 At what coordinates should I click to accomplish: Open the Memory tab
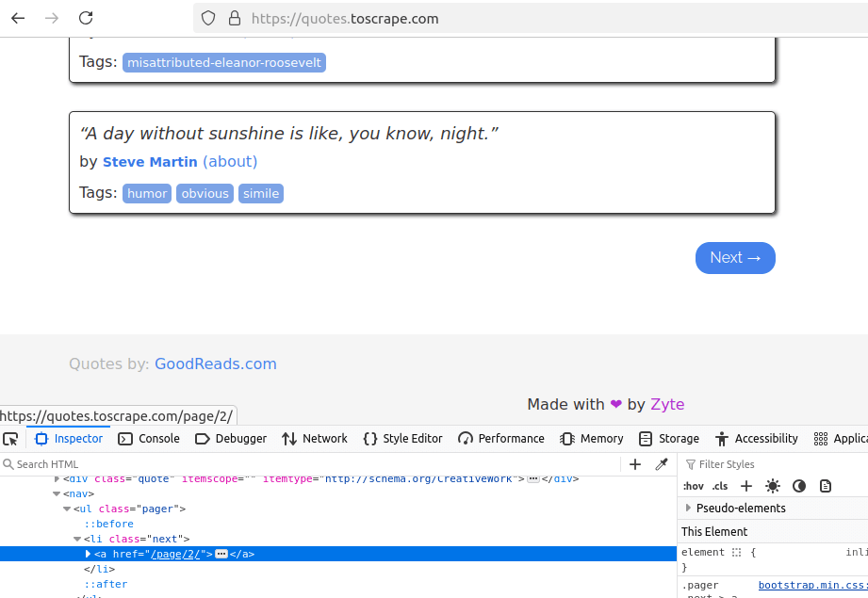pos(592,439)
